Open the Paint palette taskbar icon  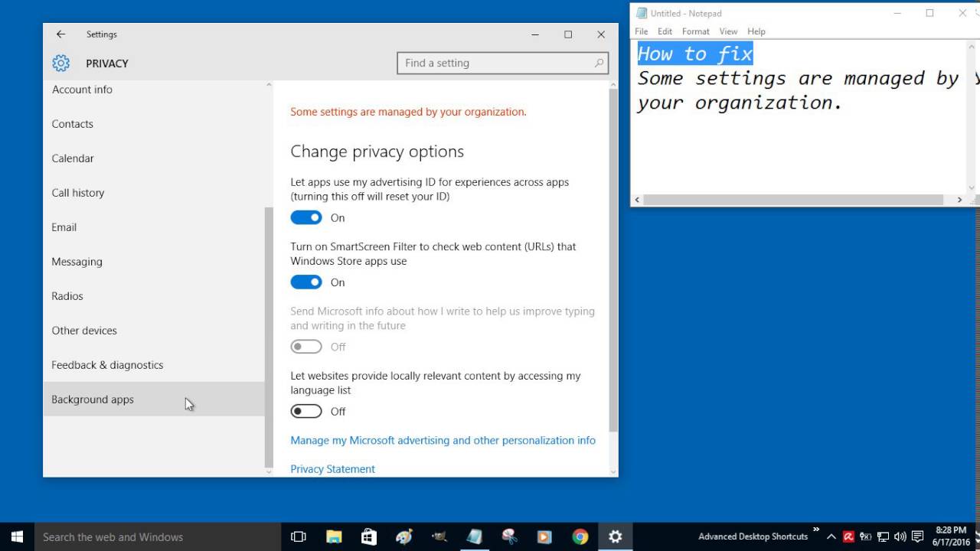[403, 536]
